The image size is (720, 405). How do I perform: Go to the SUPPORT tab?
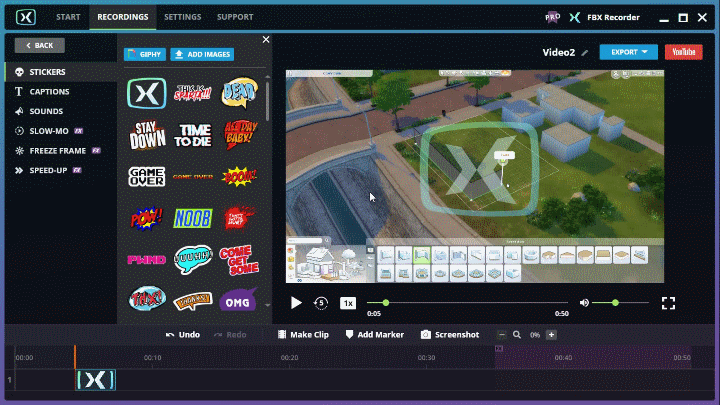235,17
